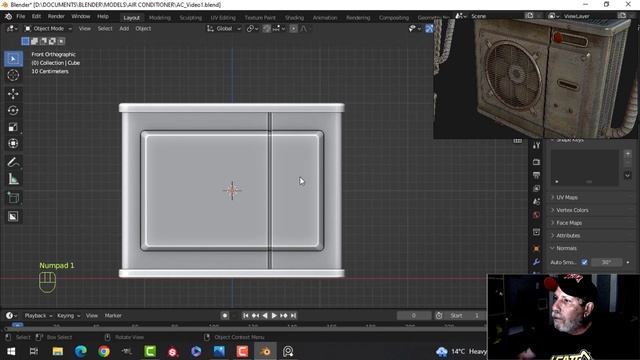Screen dimensions: 640x360
Task: Open the timeline Marker menu
Action: point(113,316)
